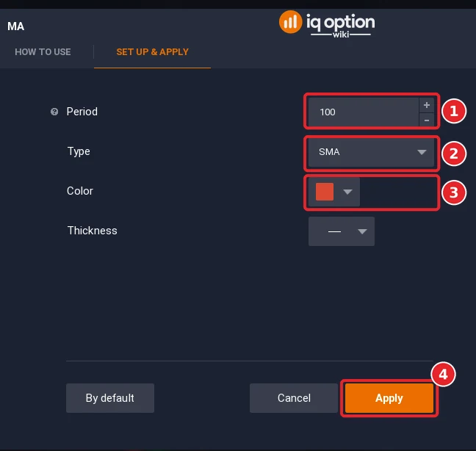Reset settings with By default button
The image size is (476, 451).
point(110,398)
